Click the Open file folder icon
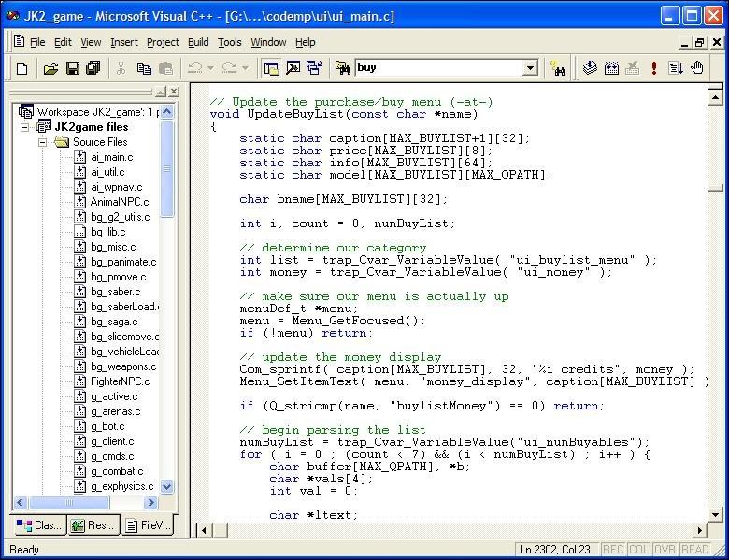 [50, 68]
